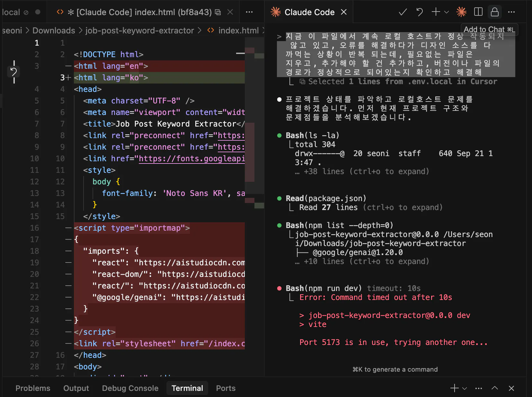Screen dimensions: 532x397
Task: Toggle the lock icon in top toolbar
Action: [495, 12]
